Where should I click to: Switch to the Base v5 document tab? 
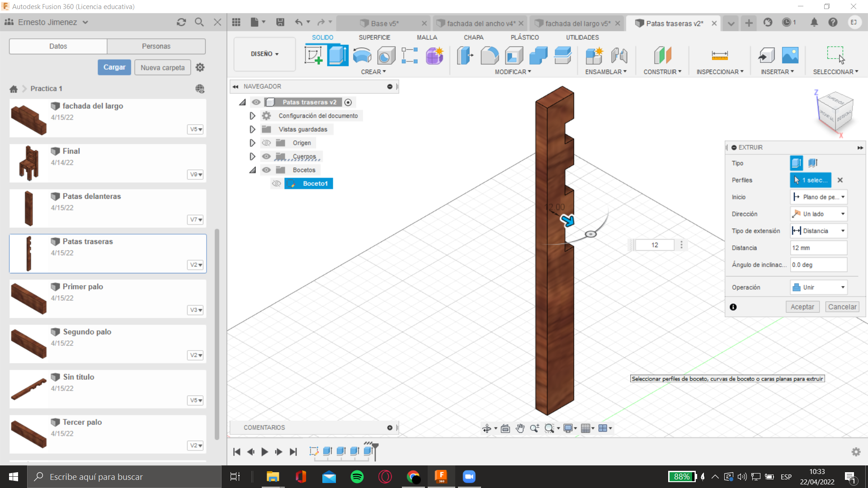coord(384,23)
